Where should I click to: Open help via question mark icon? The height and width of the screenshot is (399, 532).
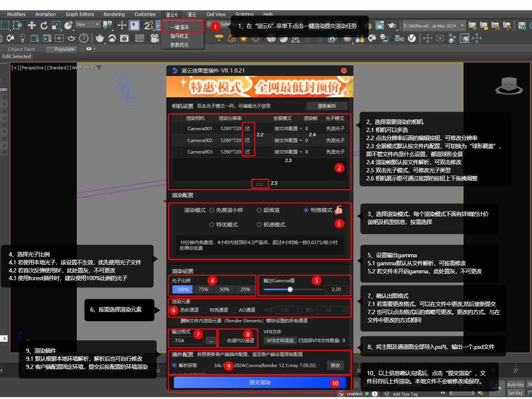click(84, 38)
